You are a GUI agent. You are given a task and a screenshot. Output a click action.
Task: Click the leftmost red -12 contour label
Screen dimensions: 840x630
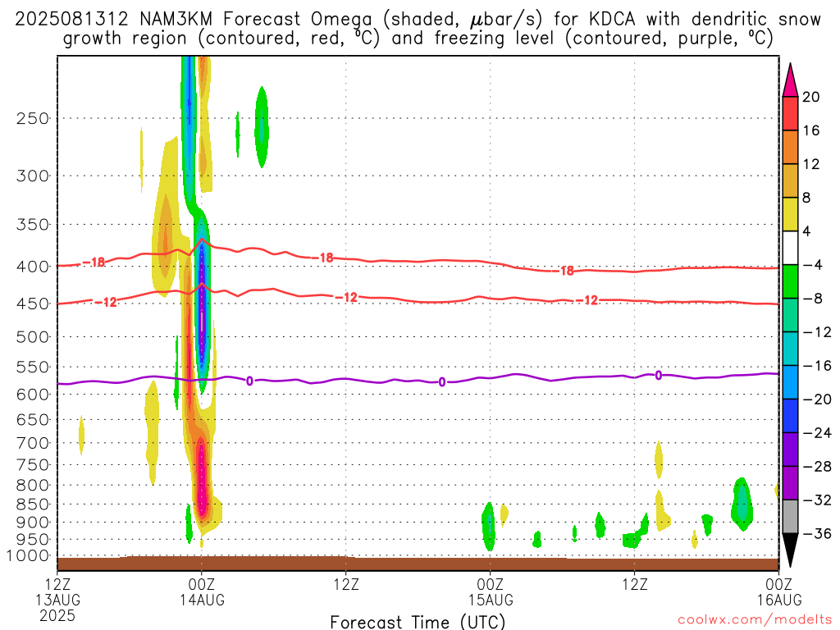click(107, 303)
